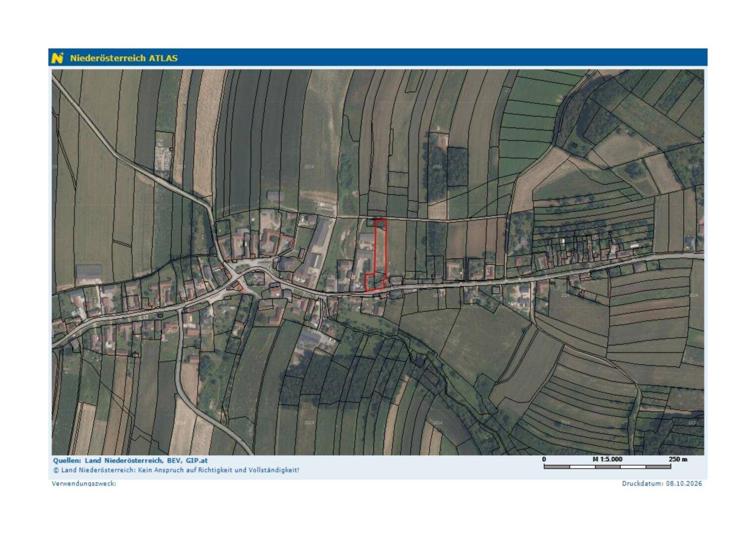Click the zero mark on scale bar

[x=544, y=459]
